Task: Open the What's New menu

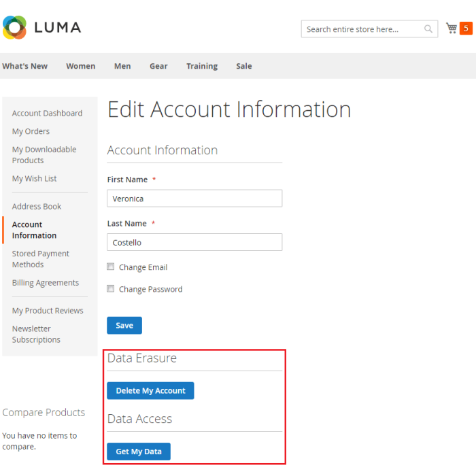Action: (x=25, y=66)
